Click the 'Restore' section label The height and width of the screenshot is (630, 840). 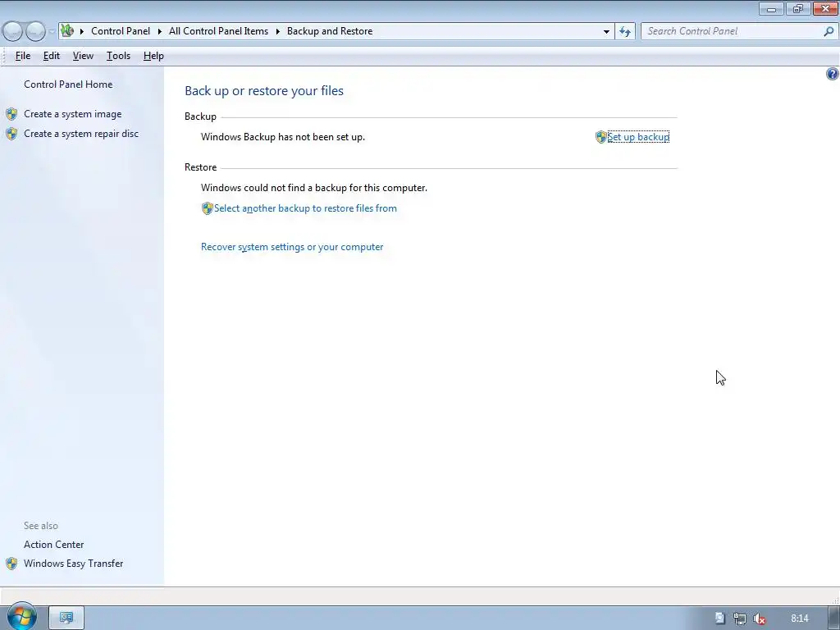pos(200,167)
